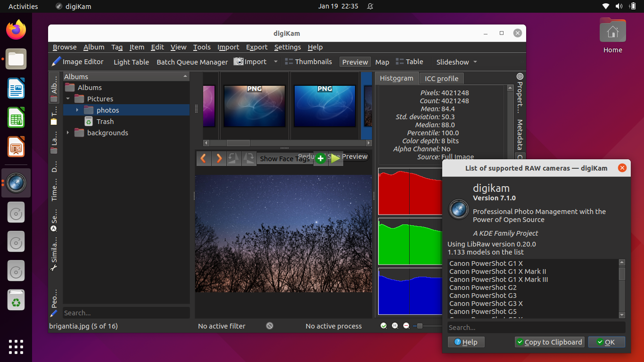Viewport: 644px width, 362px height.
Task: Open the Metadata right sidebar tab
Action: (x=520, y=134)
